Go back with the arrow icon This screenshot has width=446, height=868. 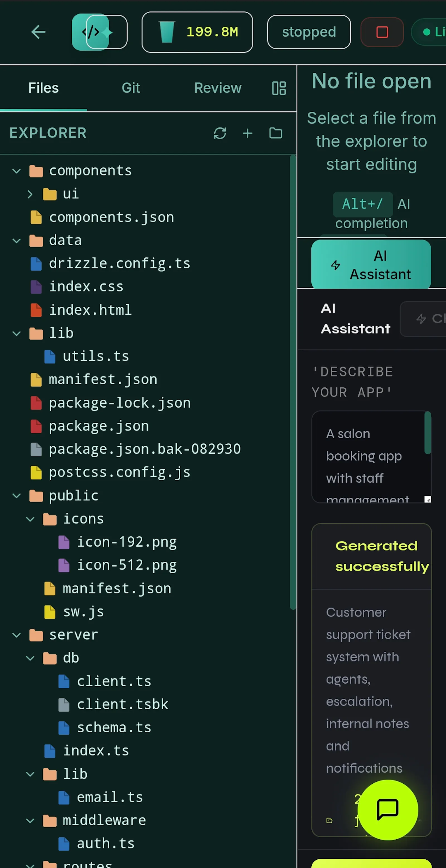(x=38, y=32)
